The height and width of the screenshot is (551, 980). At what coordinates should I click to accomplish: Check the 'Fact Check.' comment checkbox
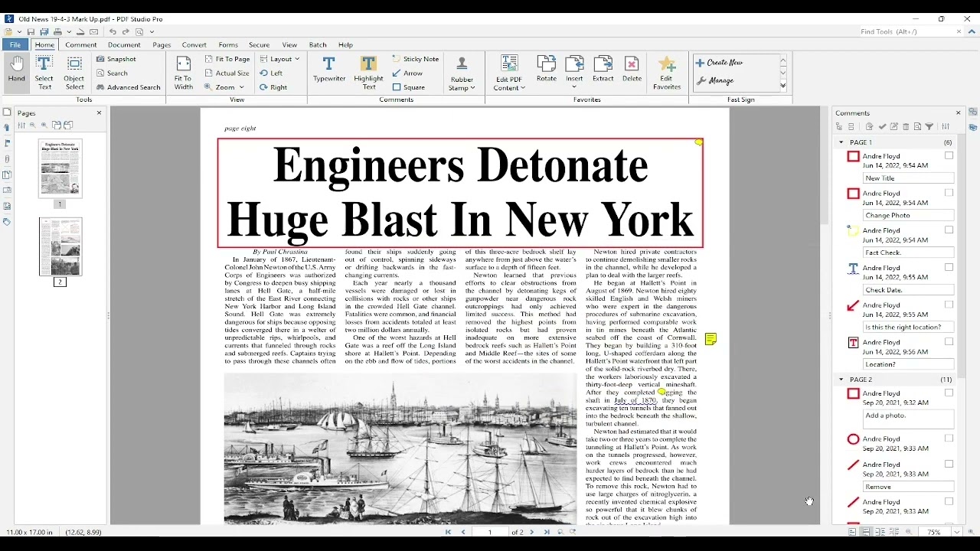click(x=949, y=230)
